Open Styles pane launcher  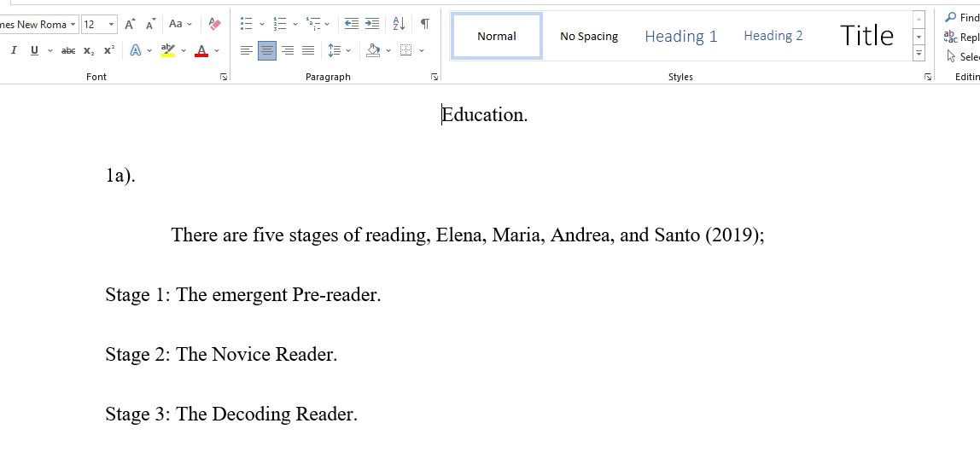[928, 77]
